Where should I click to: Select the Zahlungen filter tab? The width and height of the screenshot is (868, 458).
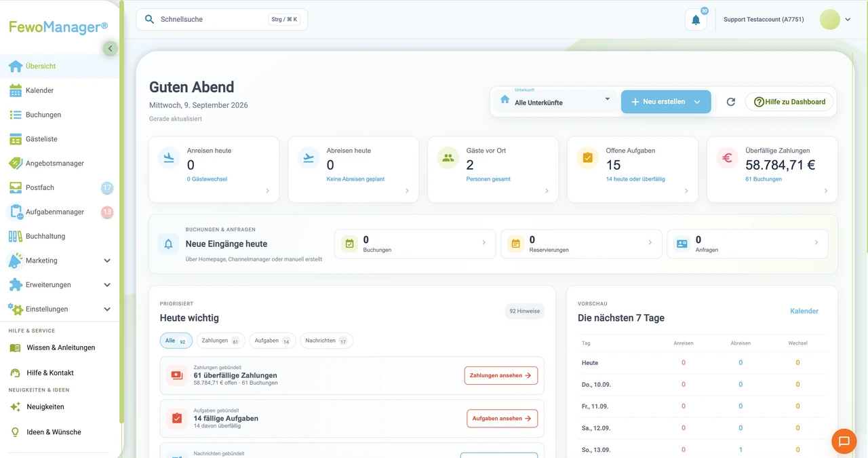point(221,341)
